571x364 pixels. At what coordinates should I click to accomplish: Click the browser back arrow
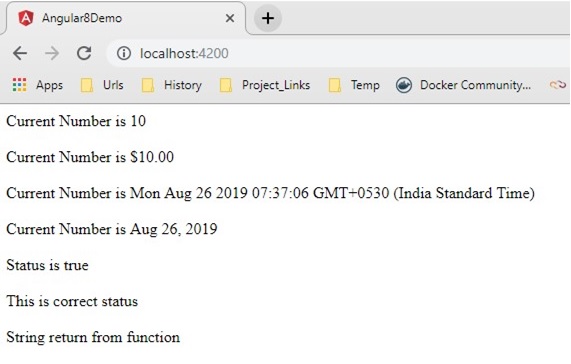point(20,54)
